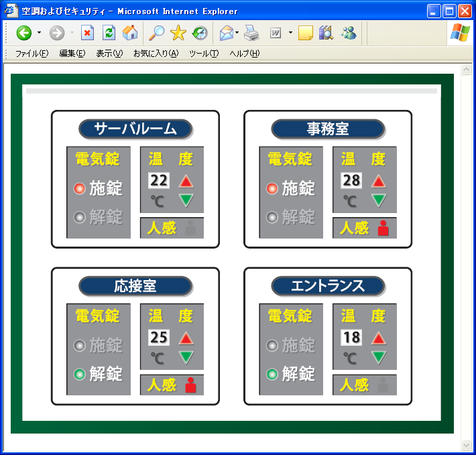Viewport: 476px width, 455px height.
Task: Open History with the clock icon
Action: coord(200,33)
